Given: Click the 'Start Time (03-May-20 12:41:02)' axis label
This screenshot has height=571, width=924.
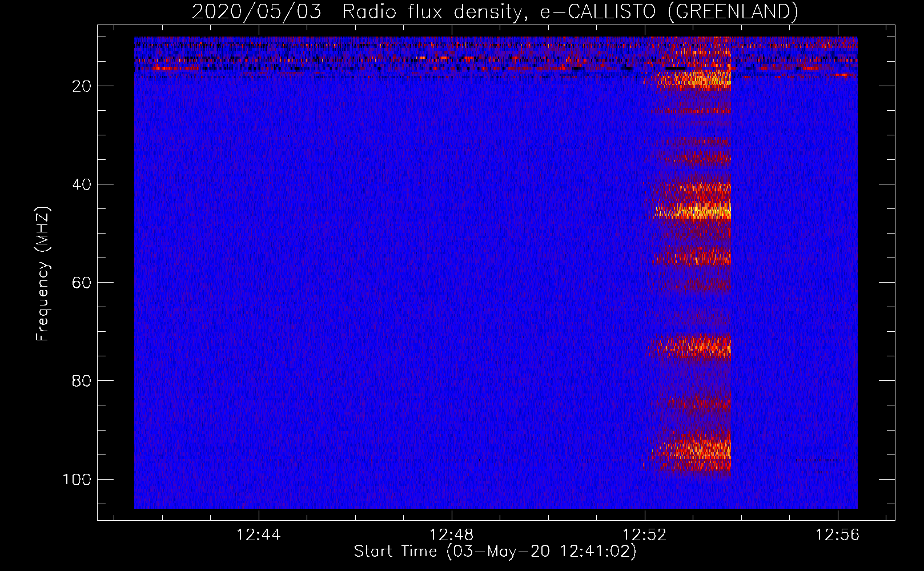Looking at the screenshot, I should click(x=495, y=552).
